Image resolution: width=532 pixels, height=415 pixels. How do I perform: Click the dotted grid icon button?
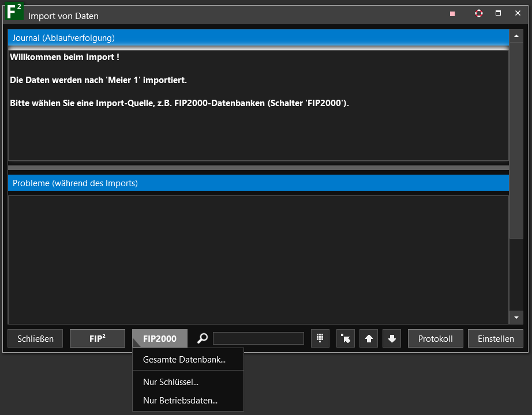[320, 338]
